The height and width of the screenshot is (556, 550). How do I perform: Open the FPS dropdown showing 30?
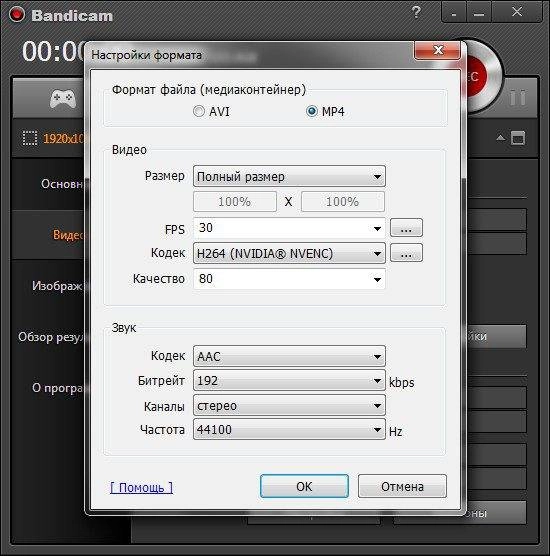click(289, 228)
